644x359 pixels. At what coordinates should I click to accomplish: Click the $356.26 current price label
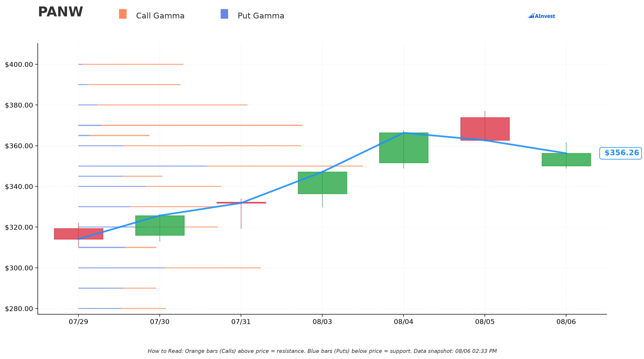621,153
